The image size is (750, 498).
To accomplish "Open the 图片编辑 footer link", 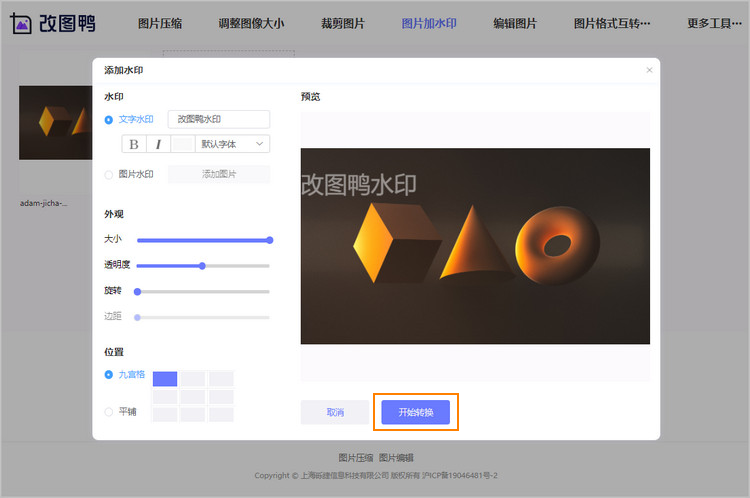I will [396, 458].
